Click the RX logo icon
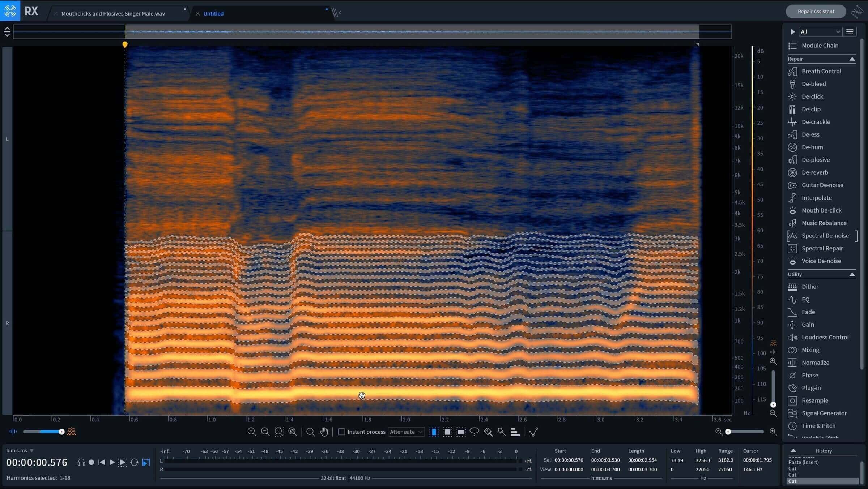This screenshot has height=489, width=868. [10, 10]
